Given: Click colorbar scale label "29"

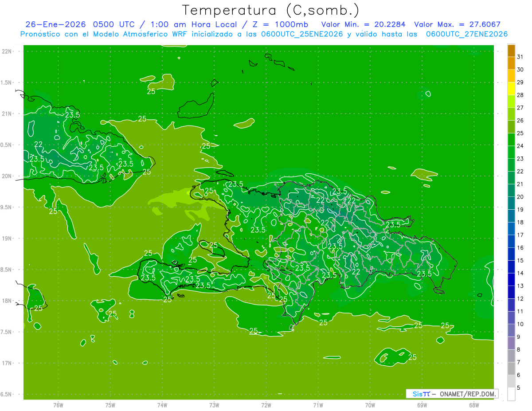Looking at the screenshot, I should coord(520,82).
